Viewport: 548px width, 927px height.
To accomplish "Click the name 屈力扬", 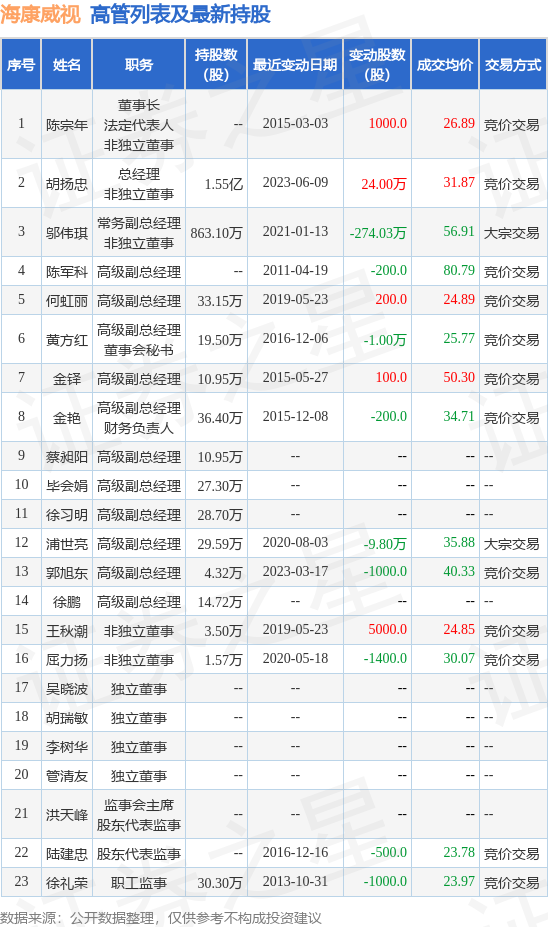I will (x=67, y=660).
